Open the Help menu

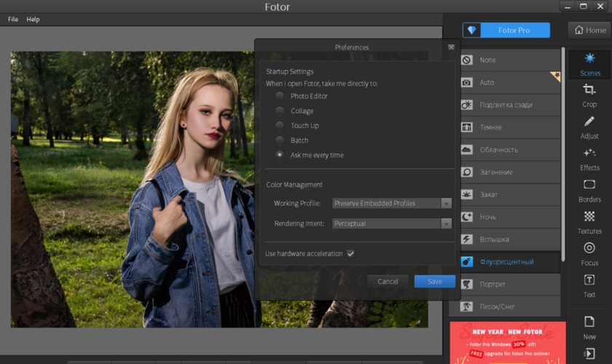click(34, 19)
